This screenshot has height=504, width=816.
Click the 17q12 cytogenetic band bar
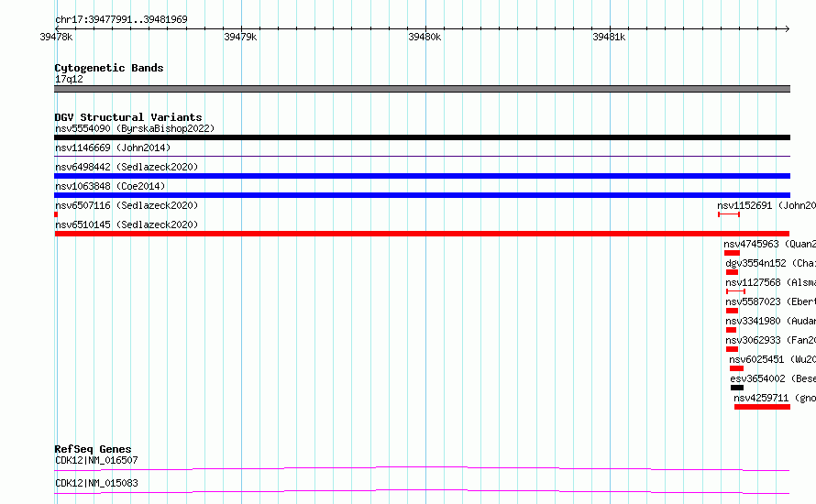(422, 89)
